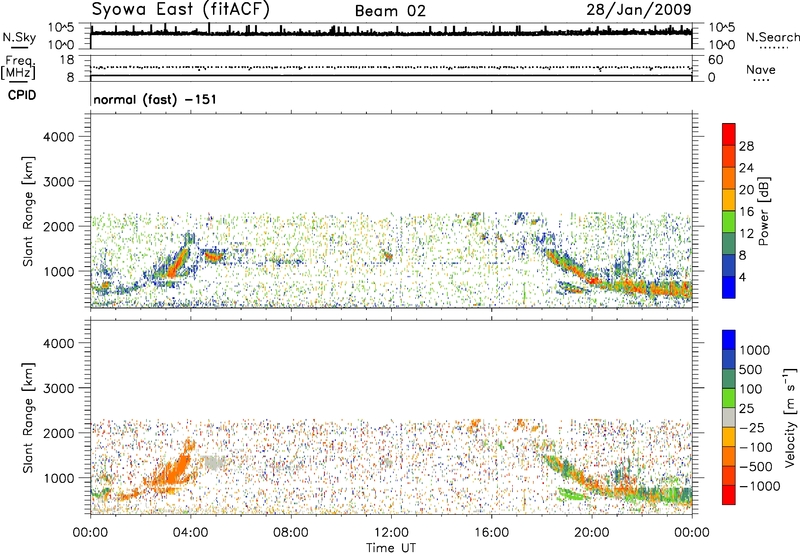Click the bright blue bottom Power colorbar segment
The image size is (800, 554).
729,287
